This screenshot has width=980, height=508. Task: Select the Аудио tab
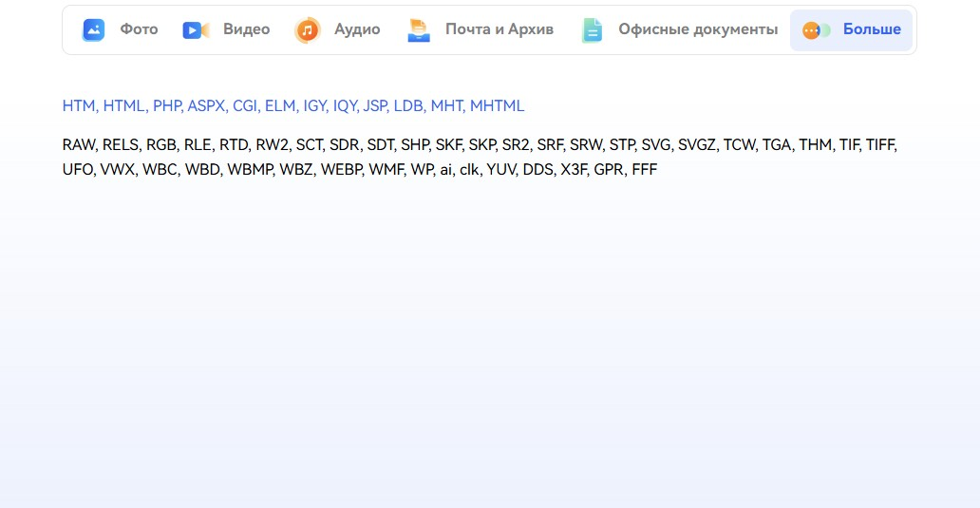point(337,30)
